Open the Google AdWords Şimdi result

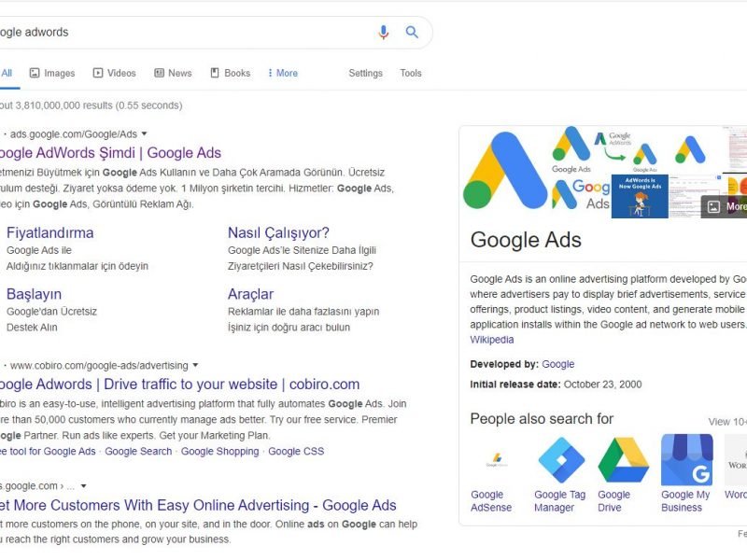pyautogui.click(x=110, y=153)
